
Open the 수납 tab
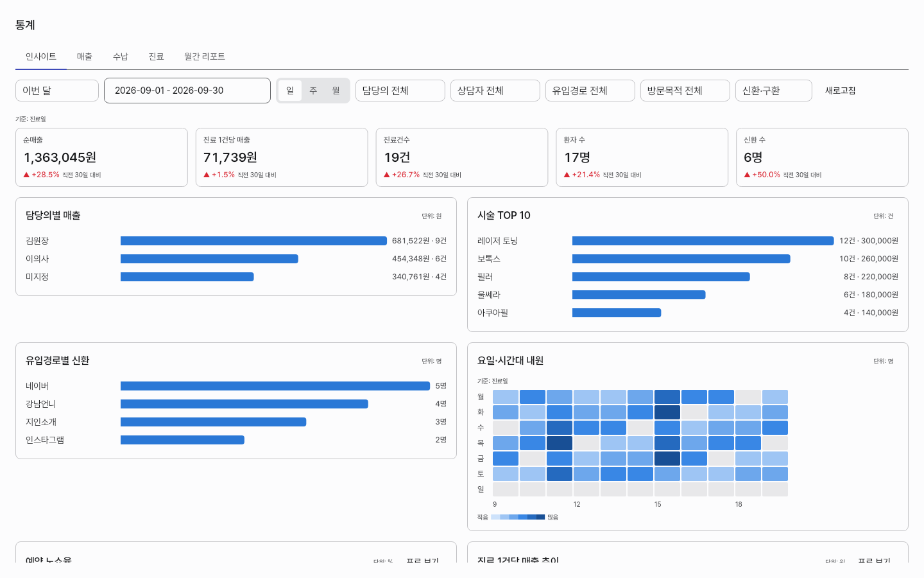pos(121,57)
